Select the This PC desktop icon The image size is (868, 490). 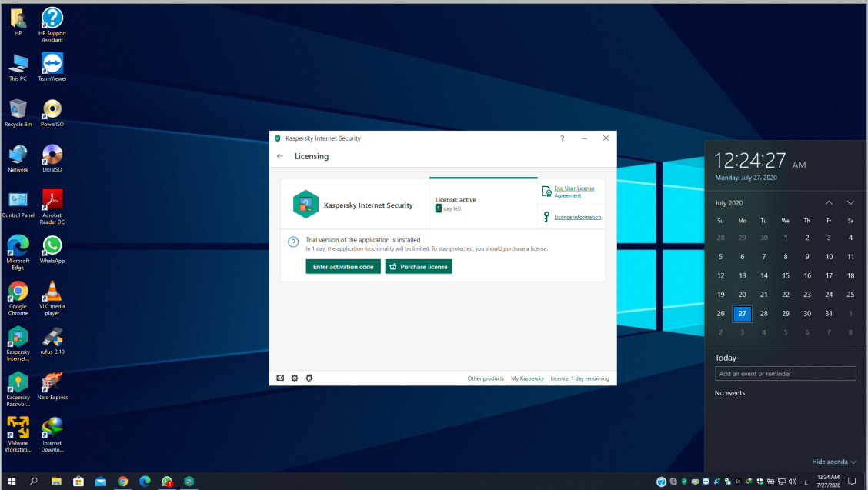click(18, 67)
